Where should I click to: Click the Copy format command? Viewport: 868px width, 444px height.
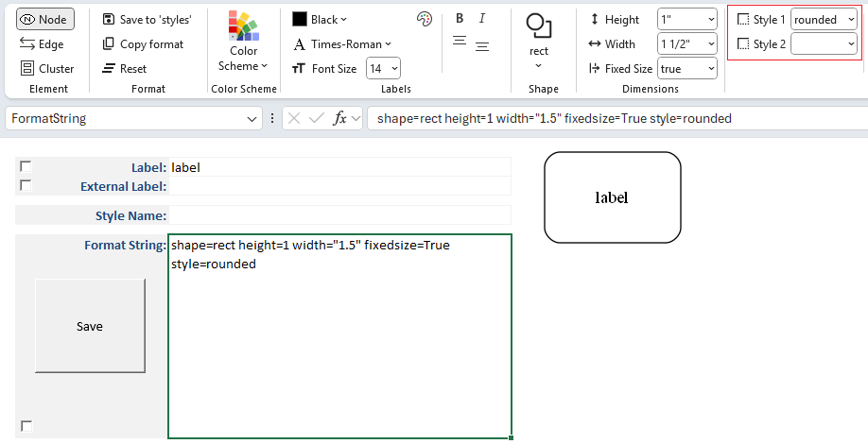point(142,44)
